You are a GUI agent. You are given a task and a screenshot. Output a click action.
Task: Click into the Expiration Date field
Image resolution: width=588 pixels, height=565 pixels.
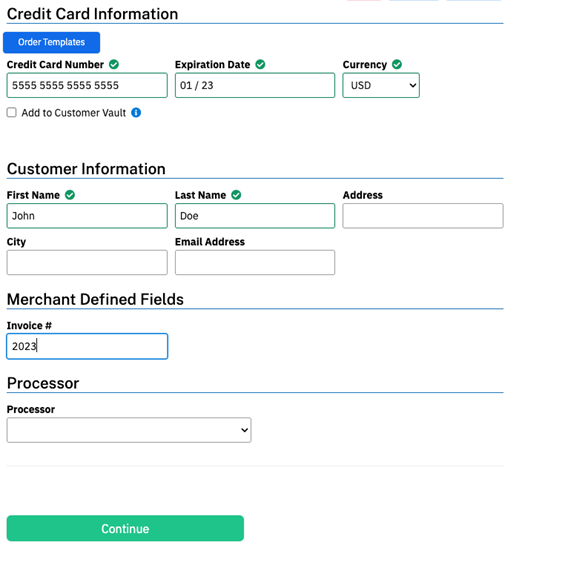(255, 85)
